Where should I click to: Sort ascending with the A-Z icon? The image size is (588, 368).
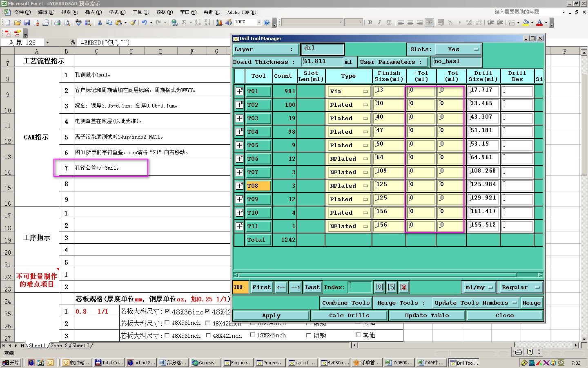(198, 22)
